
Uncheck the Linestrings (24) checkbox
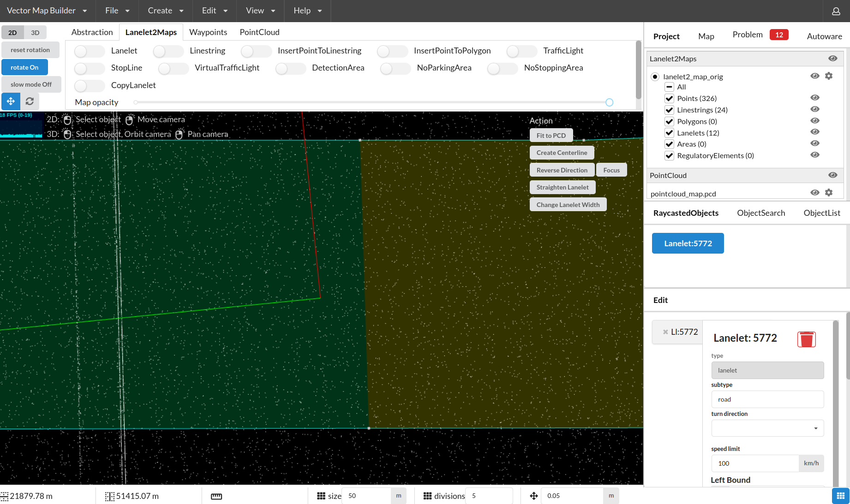(669, 110)
